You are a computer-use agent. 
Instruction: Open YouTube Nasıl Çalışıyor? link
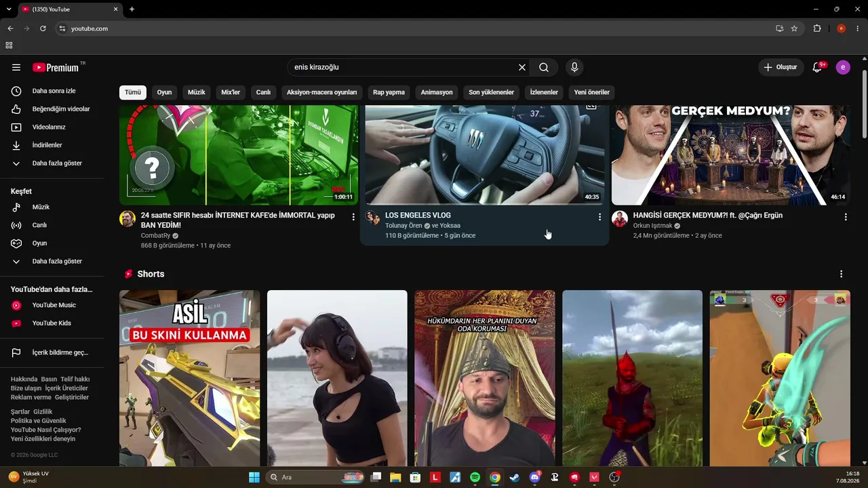click(x=46, y=430)
